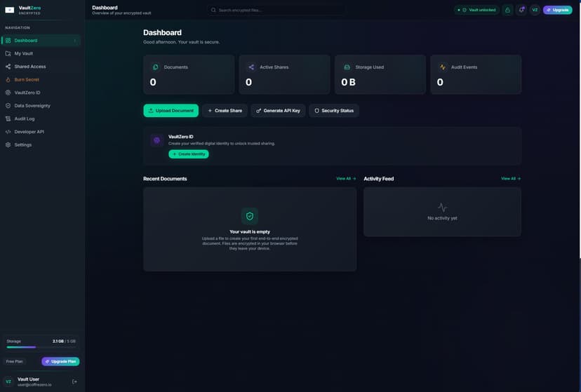Open Developer API page
This screenshot has width=581, height=392.
(x=41, y=132)
